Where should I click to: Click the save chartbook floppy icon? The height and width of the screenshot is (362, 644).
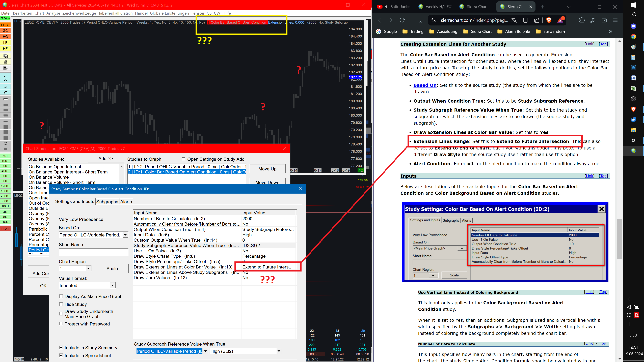pos(6,56)
